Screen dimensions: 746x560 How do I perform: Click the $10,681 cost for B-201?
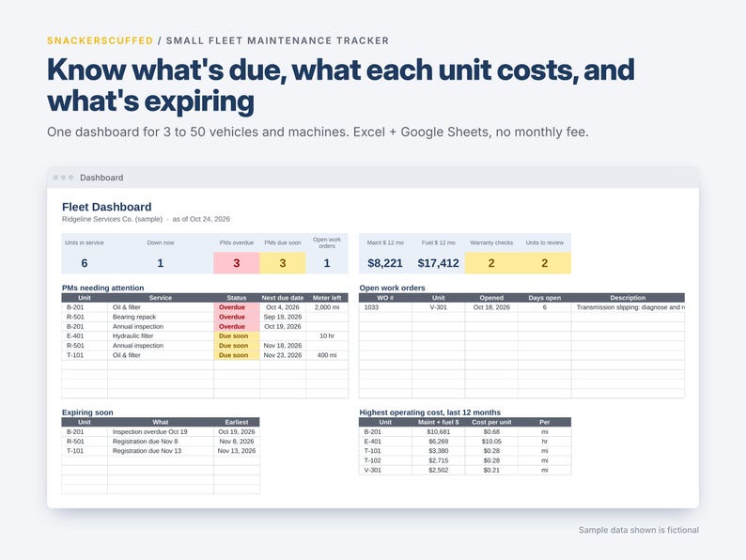pos(438,431)
